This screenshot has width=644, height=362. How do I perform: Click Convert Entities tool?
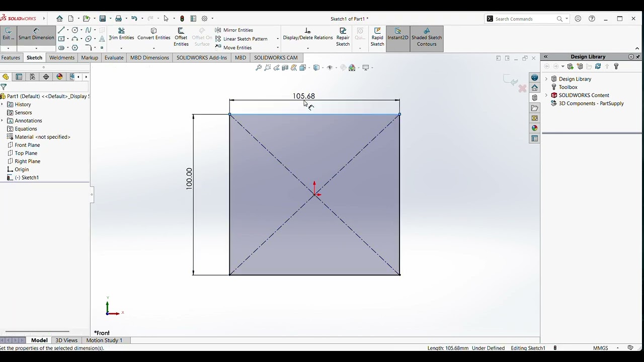[x=153, y=34]
